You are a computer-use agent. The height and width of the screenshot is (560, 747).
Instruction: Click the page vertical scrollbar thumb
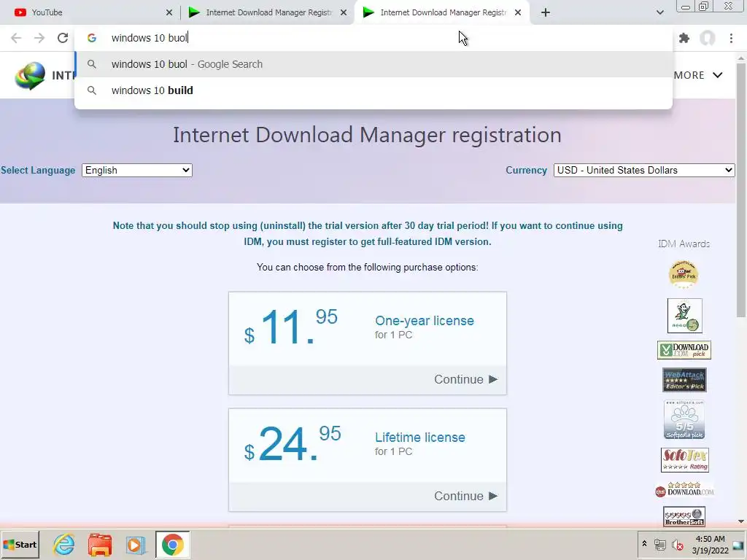click(x=741, y=190)
